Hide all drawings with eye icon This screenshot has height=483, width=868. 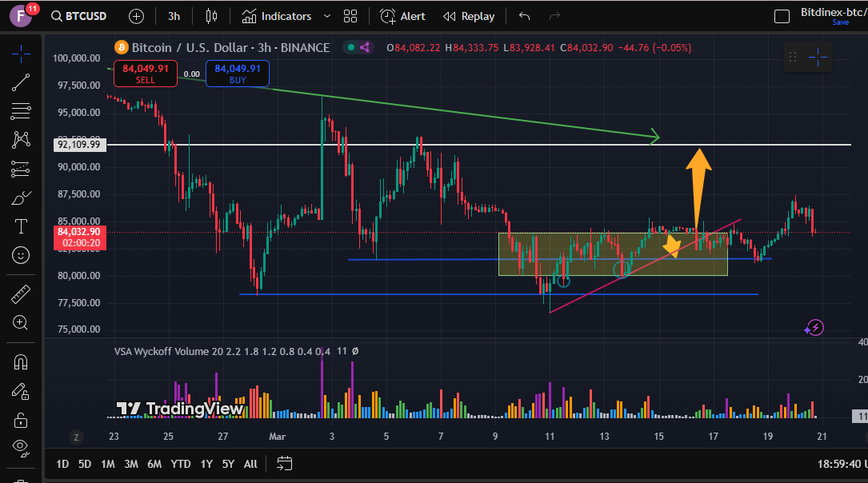[21, 448]
